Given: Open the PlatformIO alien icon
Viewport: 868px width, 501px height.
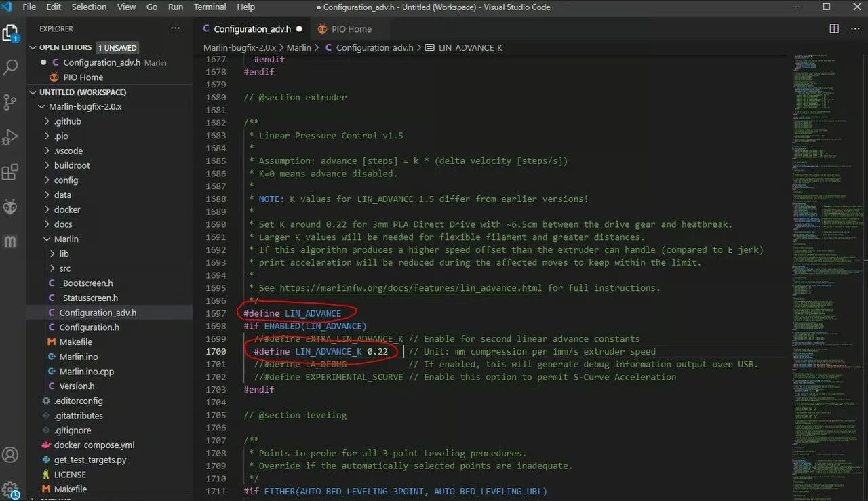Looking at the screenshot, I should click(x=10, y=207).
